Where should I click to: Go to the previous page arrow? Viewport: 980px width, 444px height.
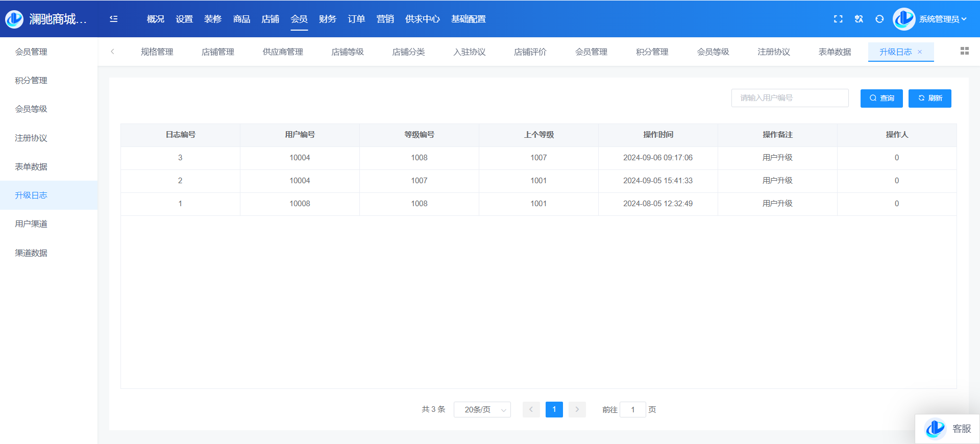531,410
